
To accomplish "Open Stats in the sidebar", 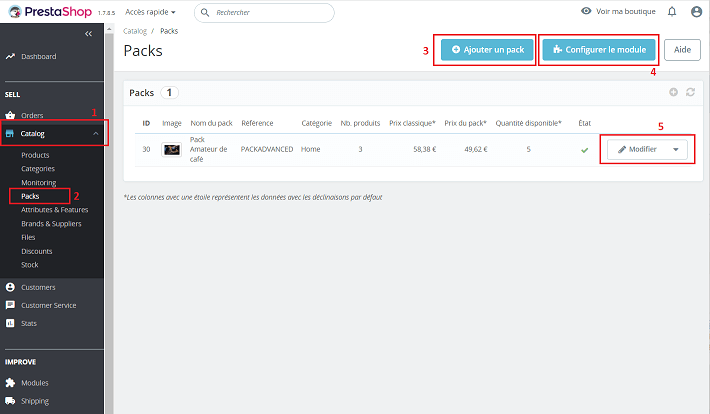I will (30, 323).
